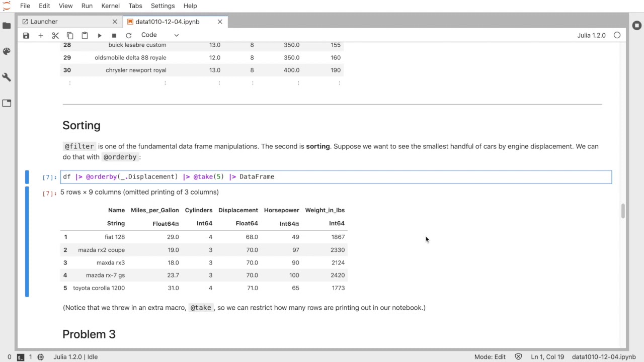Viewport: 644px width, 362px height.
Task: Open the cell type Code dropdown
Action: (x=159, y=35)
